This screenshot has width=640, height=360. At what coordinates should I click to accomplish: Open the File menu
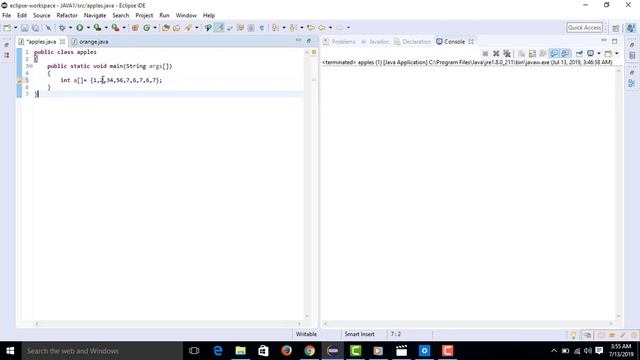tap(7, 15)
